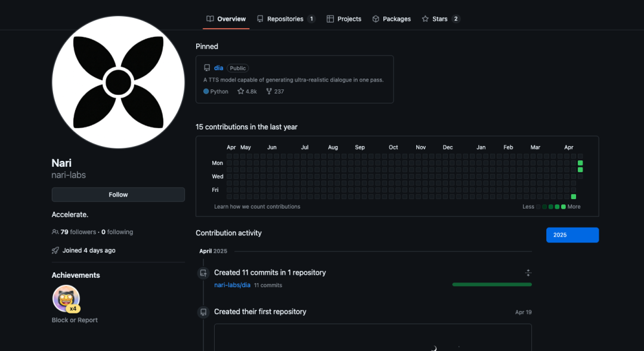Open the Nari profile avatar image
Viewport: 644px width, 351px height.
pyautogui.click(x=118, y=82)
